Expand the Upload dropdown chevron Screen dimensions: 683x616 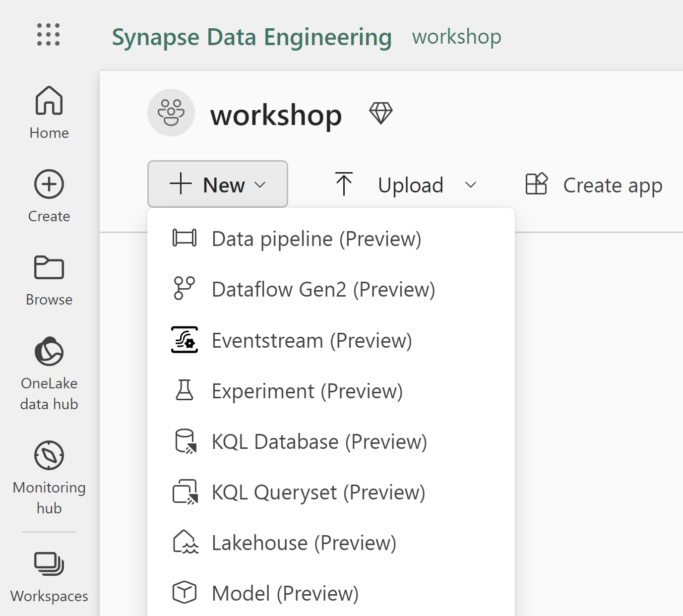(x=471, y=185)
